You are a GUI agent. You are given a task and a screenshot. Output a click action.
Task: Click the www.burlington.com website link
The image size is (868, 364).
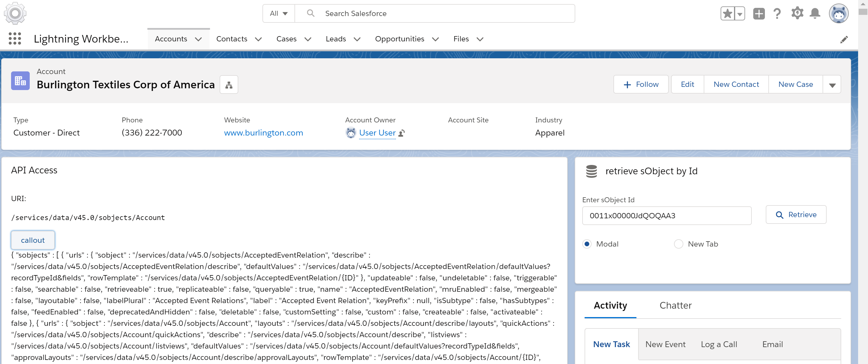point(264,133)
